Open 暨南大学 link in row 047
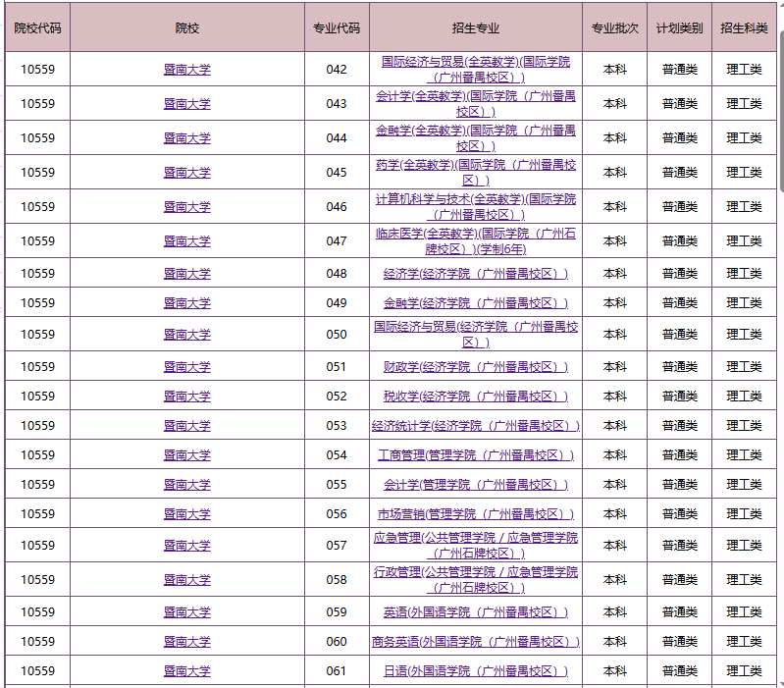The height and width of the screenshot is (688, 784). 187,241
